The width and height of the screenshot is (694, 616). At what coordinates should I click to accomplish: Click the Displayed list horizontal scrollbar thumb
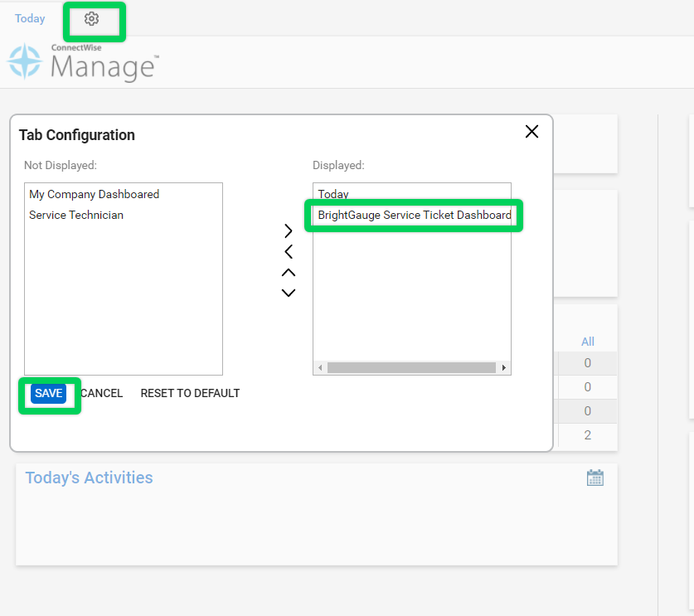411,368
